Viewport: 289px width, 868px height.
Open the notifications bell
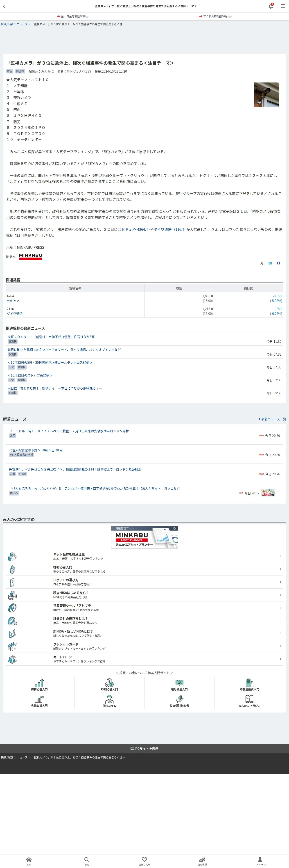[x=271, y=6]
